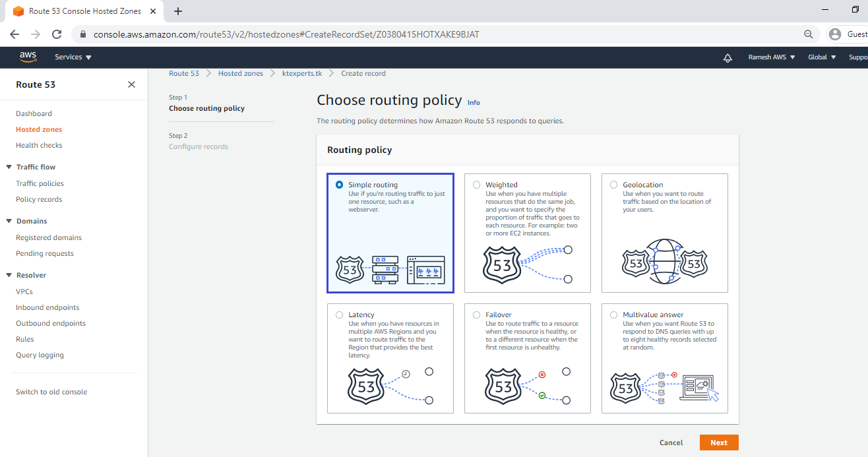Open Traffic policies in the sidebar
This screenshot has width=868, height=457.
coord(40,183)
